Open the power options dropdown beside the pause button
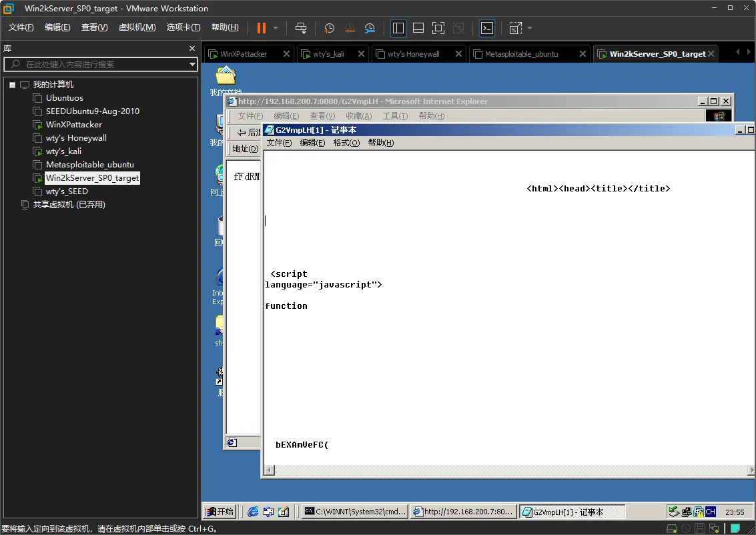This screenshot has width=756, height=535. click(276, 28)
